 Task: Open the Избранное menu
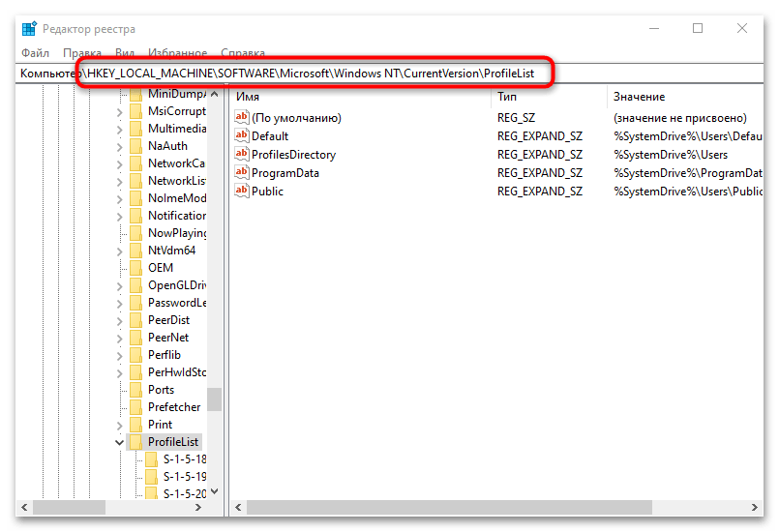(x=177, y=52)
